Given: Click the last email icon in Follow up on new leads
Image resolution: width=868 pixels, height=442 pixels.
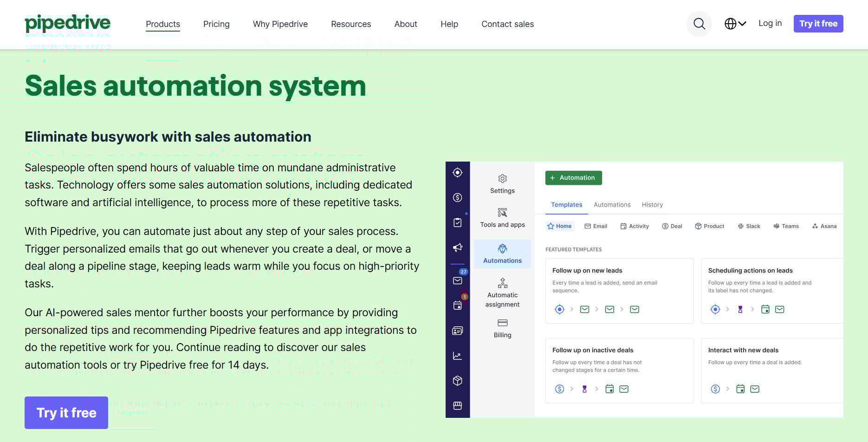Looking at the screenshot, I should (635, 309).
